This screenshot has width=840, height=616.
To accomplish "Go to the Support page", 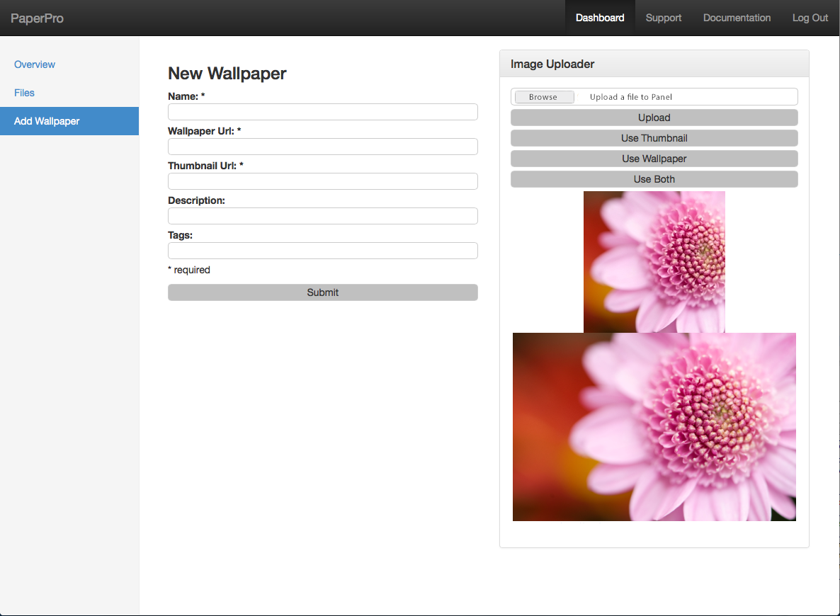I will tap(663, 18).
